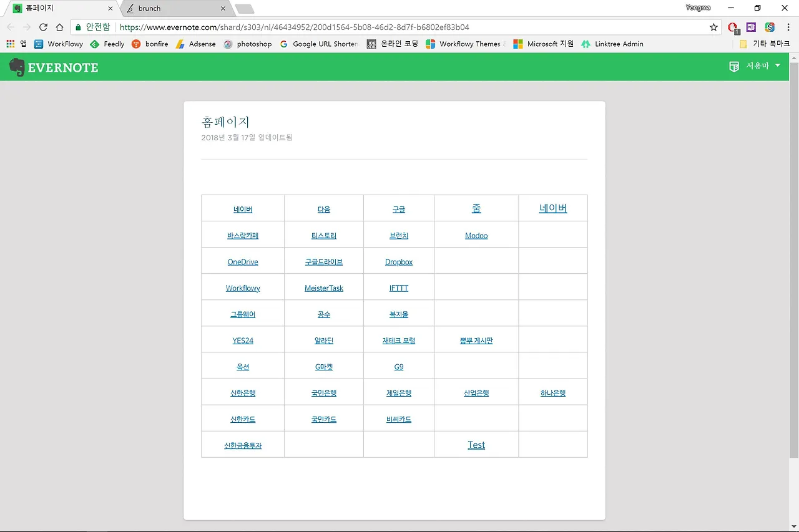Open the 바스락카페 link
Viewport: 799px width, 532px height.
[x=243, y=236]
